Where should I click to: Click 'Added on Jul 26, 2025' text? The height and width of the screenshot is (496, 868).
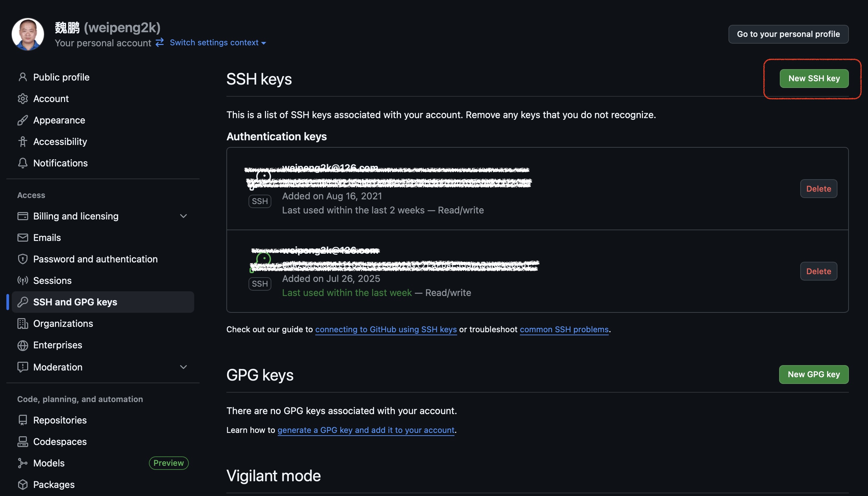(x=331, y=279)
